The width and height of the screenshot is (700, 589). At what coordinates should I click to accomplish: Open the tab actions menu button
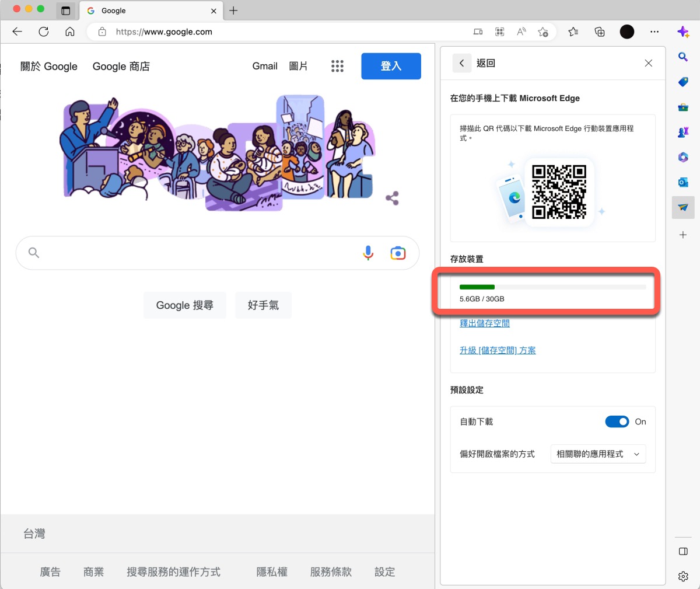(x=65, y=11)
